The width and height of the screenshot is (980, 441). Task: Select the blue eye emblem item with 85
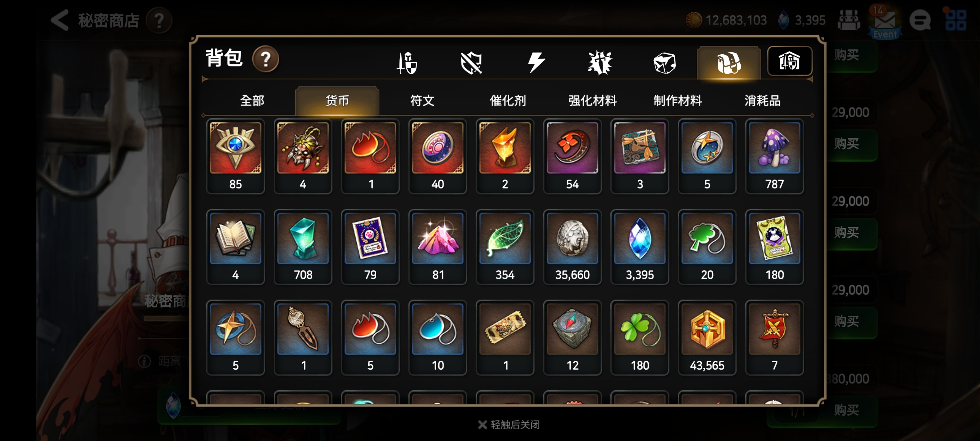tap(236, 156)
